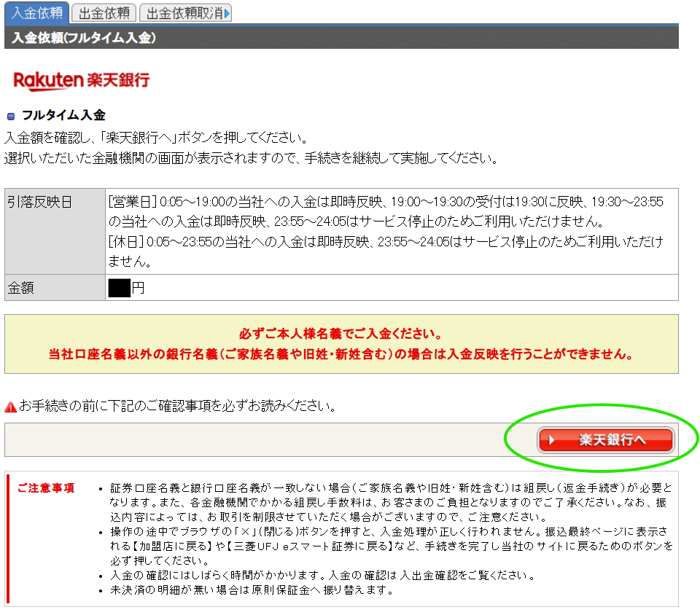Click the white arrow icon on 楽天銀行へ button
The image size is (700, 615).
click(553, 440)
